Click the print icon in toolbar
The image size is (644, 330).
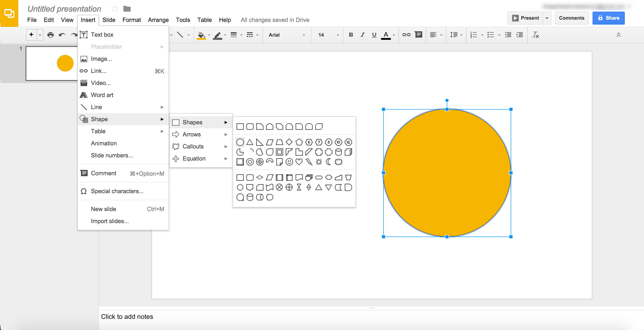(x=51, y=35)
